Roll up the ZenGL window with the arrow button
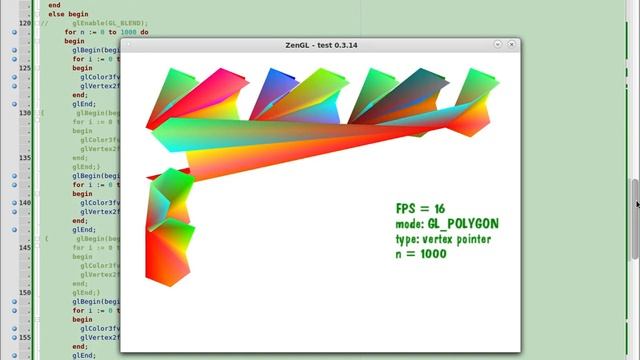The image size is (640, 360). (498, 44)
